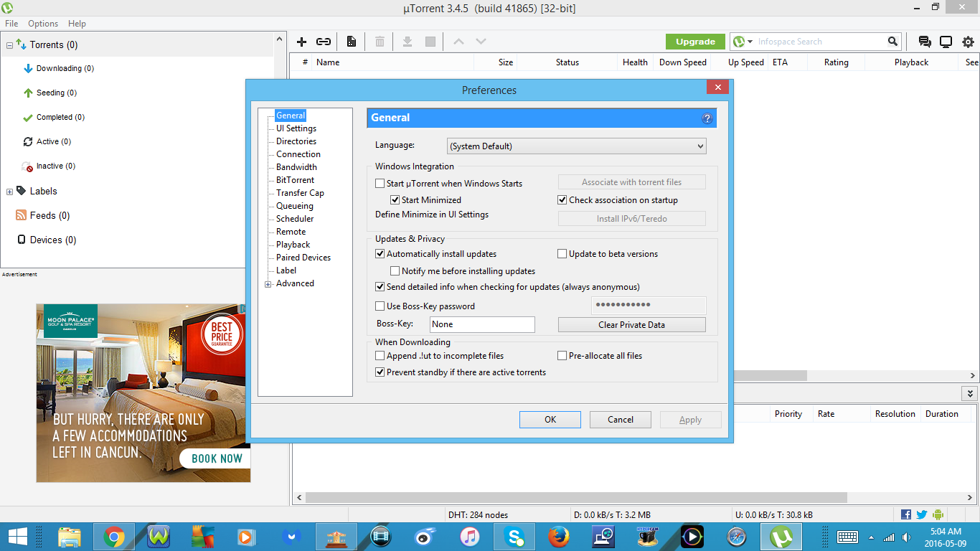Screen dimensions: 980x551
Task: Click the Android icon in status bar
Action: (x=938, y=514)
